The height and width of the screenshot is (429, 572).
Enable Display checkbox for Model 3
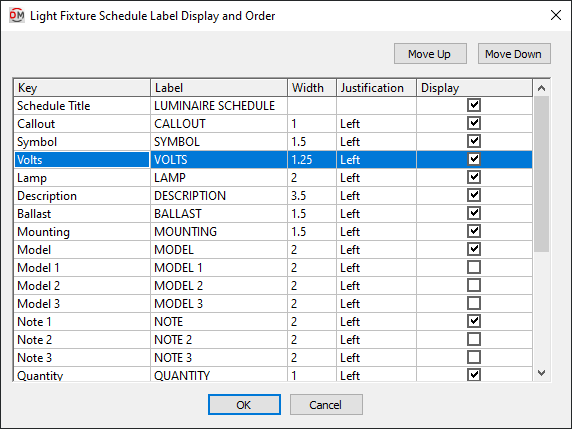point(474,304)
